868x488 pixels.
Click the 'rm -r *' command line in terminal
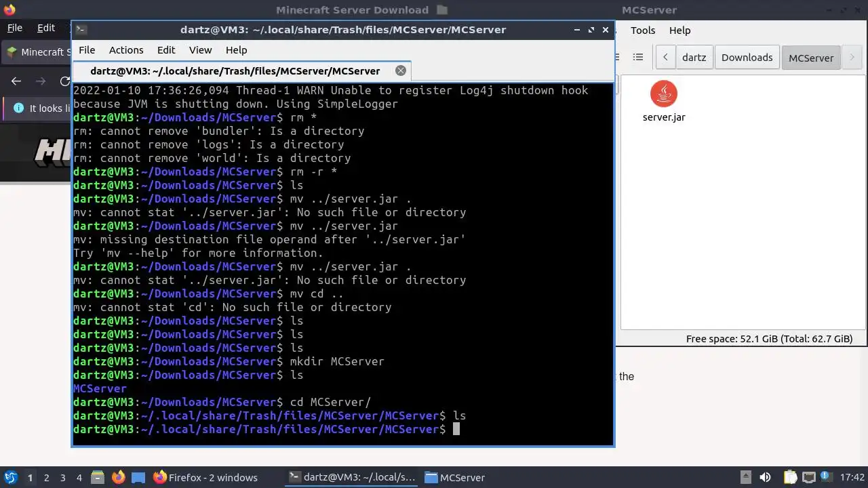tap(313, 171)
